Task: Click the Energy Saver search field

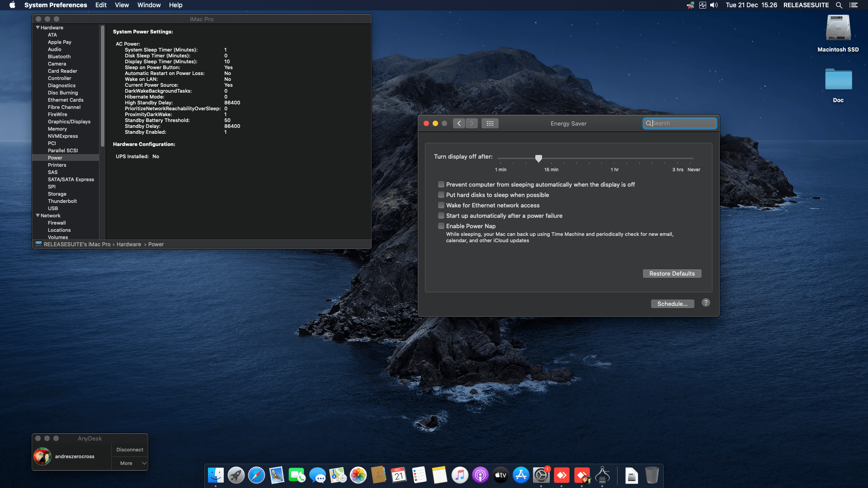Action: [x=679, y=123]
